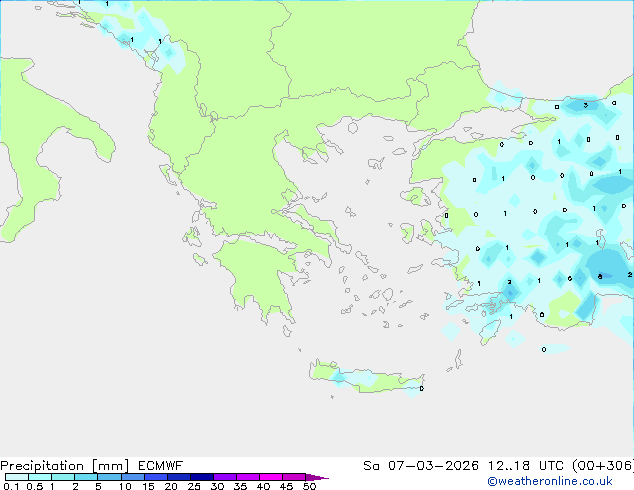This screenshot has height=490, width=634.
Task: Pick the 1–2 legend color swatch
Action: click(63, 477)
